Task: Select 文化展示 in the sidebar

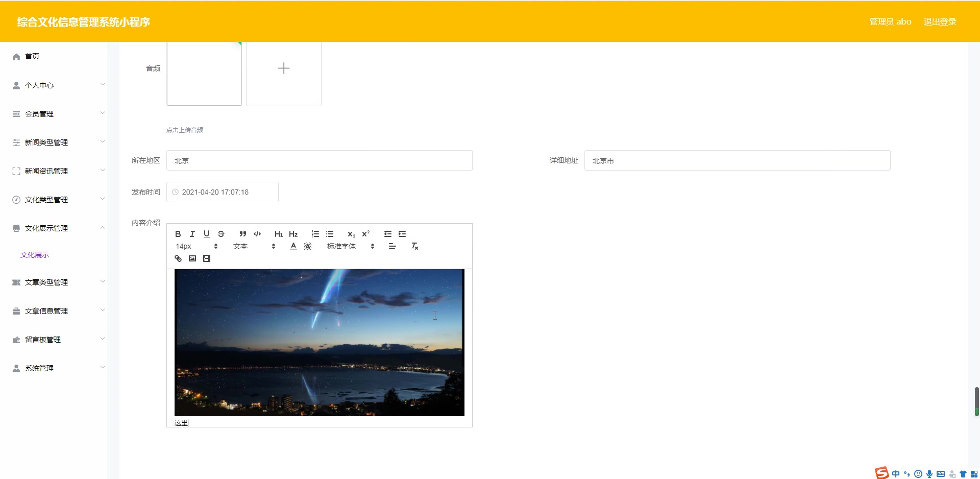Action: click(34, 254)
